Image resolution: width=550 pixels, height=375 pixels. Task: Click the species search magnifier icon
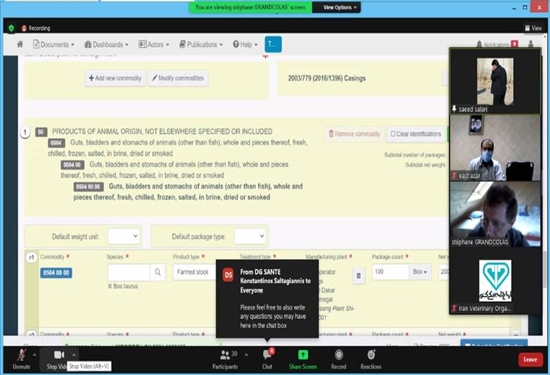point(158,272)
